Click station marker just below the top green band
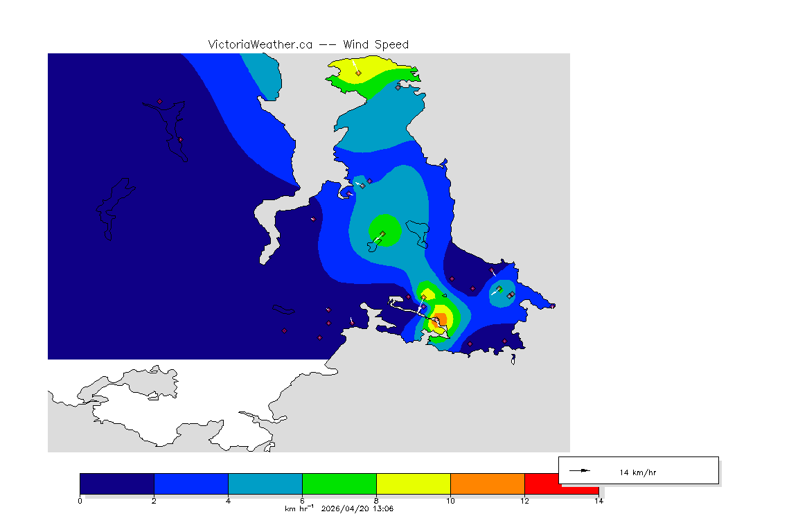Screen dimensions: 798x532 398,87
